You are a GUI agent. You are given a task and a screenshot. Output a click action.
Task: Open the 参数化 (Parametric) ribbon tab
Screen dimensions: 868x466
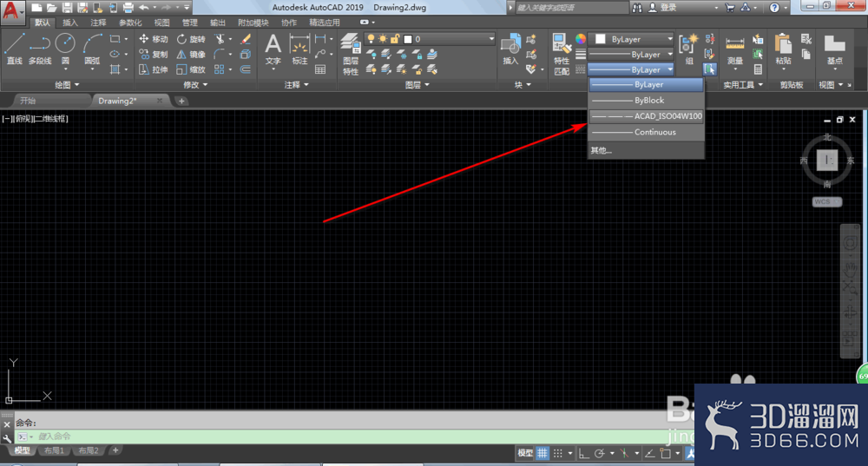(130, 23)
